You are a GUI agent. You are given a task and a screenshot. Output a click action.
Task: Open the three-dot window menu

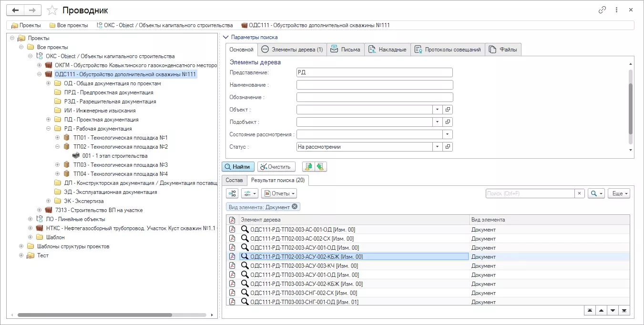616,10
